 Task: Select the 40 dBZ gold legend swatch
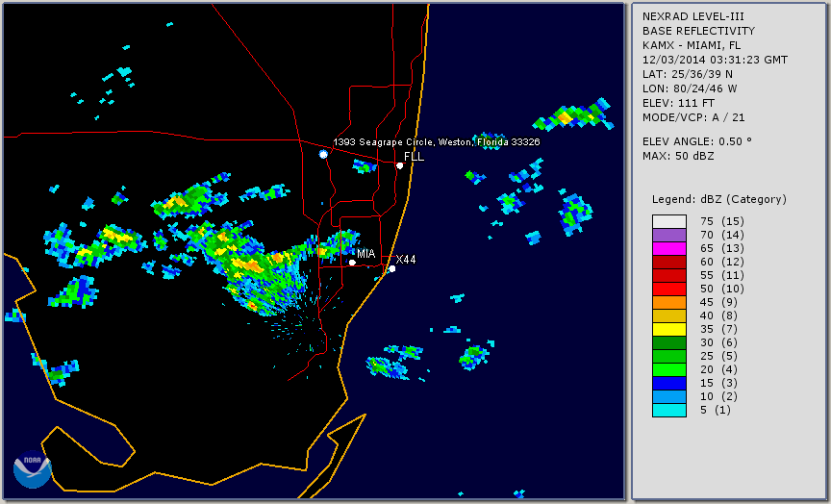click(x=669, y=315)
